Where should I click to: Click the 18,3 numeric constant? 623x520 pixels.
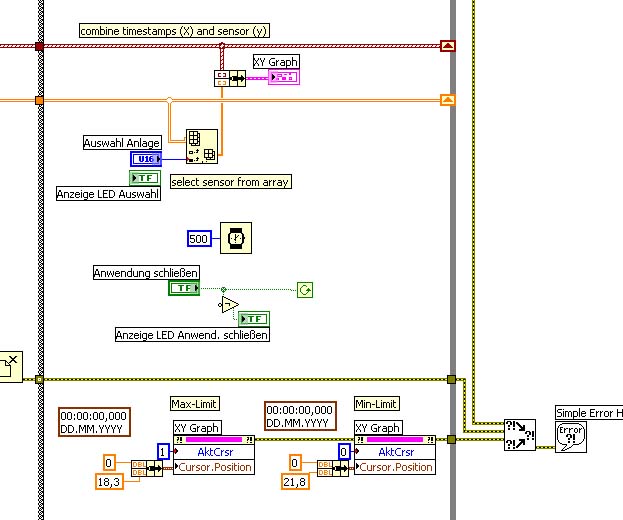[x=109, y=482]
